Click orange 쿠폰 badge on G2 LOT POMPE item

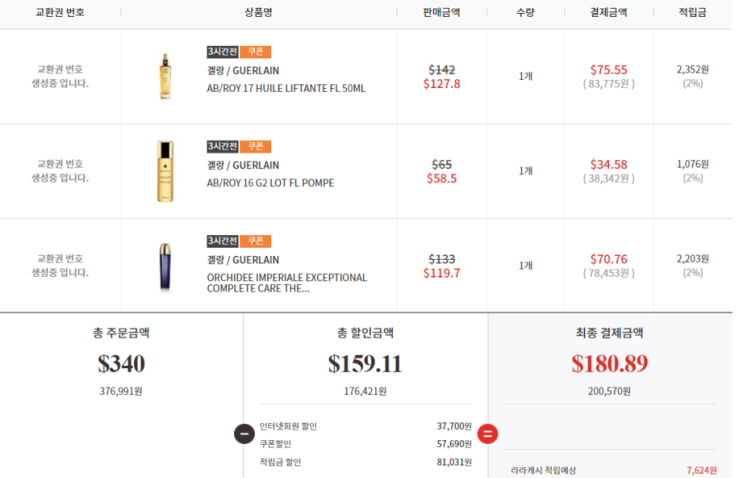tap(255, 147)
